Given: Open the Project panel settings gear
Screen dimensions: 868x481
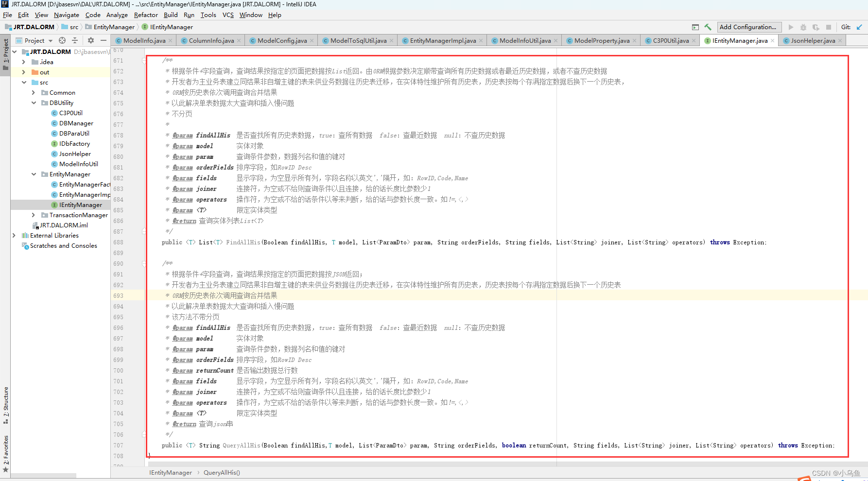Looking at the screenshot, I should pos(90,40).
